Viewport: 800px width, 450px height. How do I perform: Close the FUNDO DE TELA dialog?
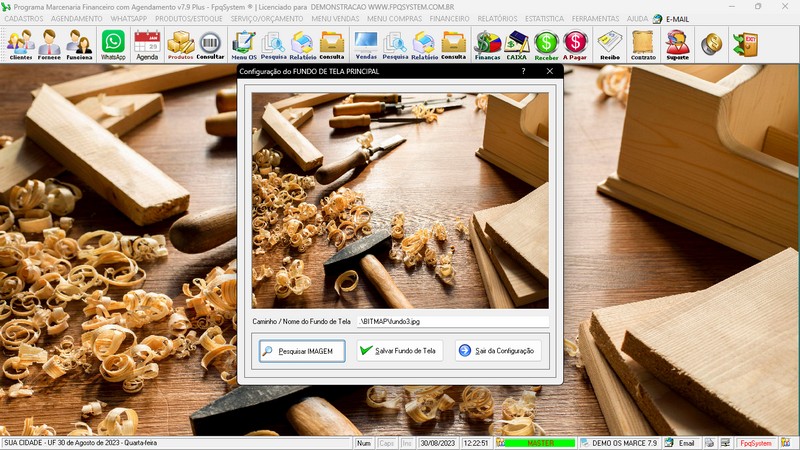[x=549, y=71]
